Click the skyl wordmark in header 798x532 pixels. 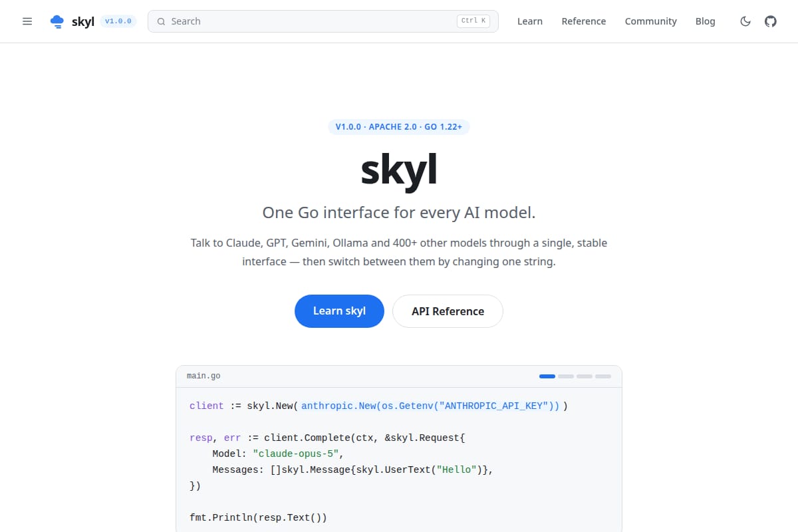tap(83, 21)
